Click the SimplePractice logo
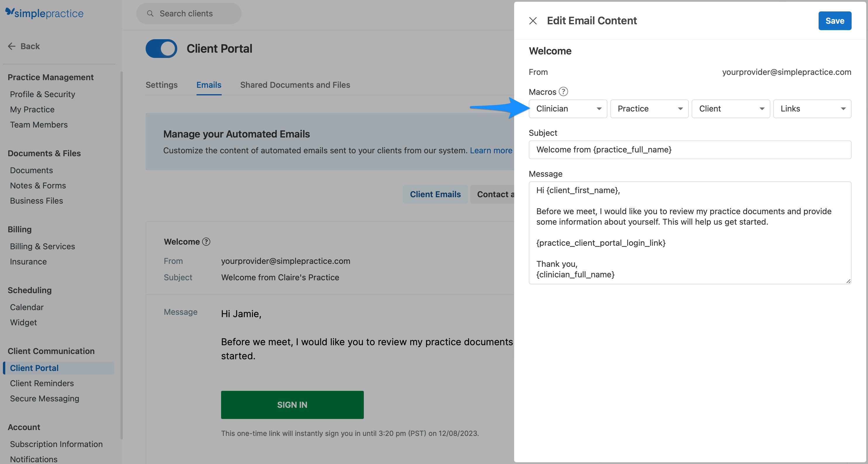The height and width of the screenshot is (464, 868). click(x=44, y=13)
